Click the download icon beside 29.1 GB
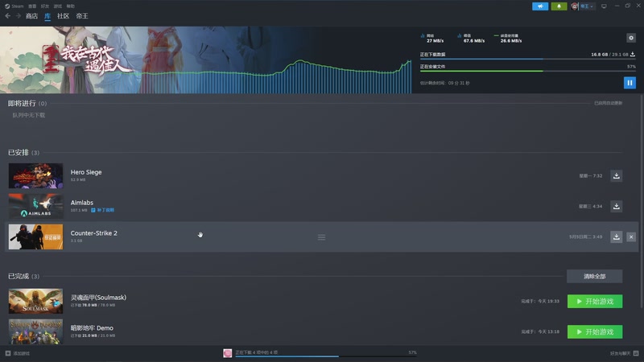This screenshot has width=644, height=362. click(x=633, y=54)
